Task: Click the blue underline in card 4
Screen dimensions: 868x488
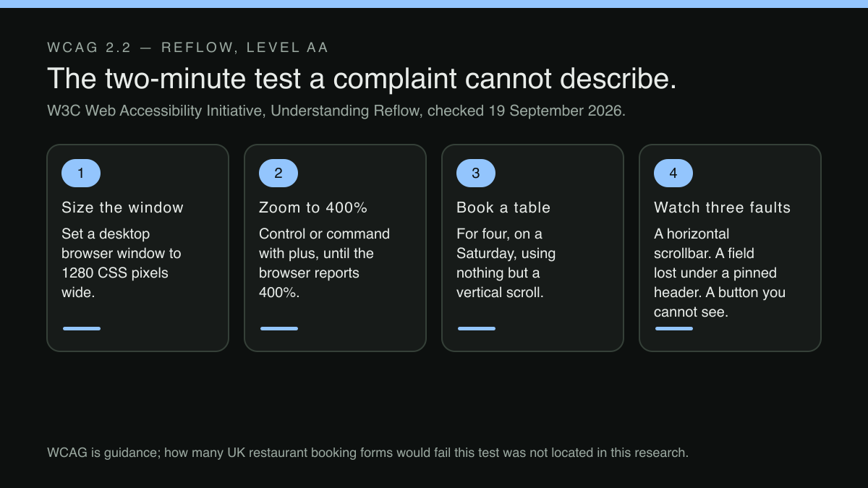Action: [x=674, y=328]
